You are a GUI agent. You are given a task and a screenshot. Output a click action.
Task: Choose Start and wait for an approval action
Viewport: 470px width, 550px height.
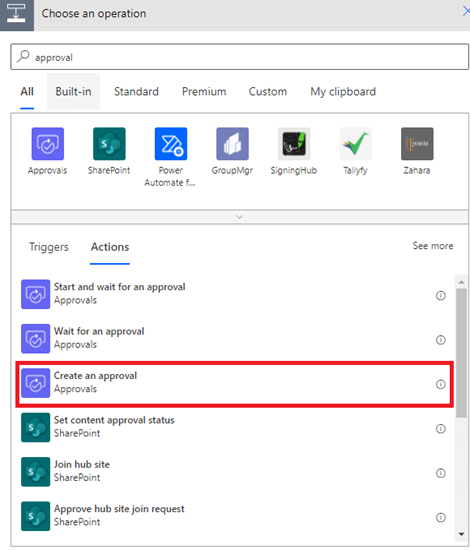pyautogui.click(x=235, y=294)
